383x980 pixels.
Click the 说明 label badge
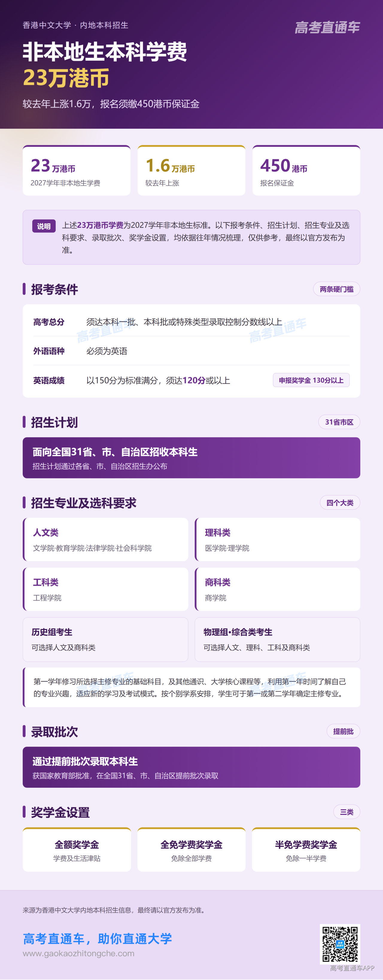pos(44,226)
